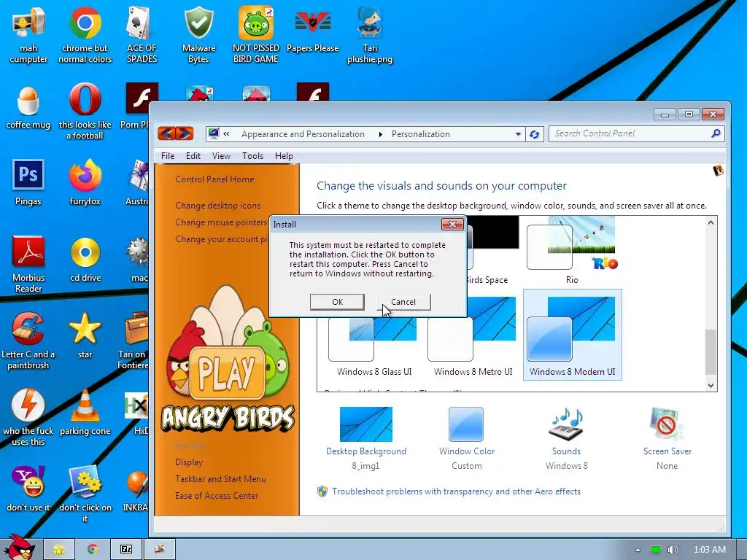The height and width of the screenshot is (560, 747).
Task: Open Troubleshoot transparency and Aero effects link
Action: pyautogui.click(x=456, y=491)
